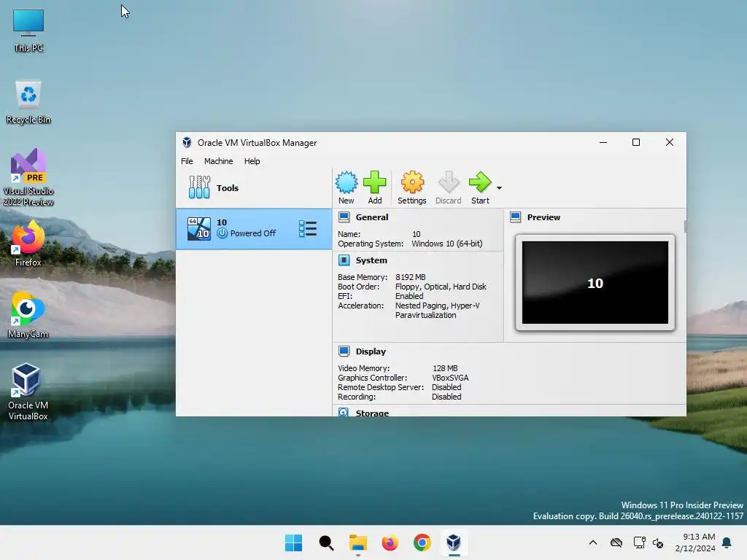This screenshot has width=747, height=560.
Task: Click the Storage section header
Action: tap(372, 413)
